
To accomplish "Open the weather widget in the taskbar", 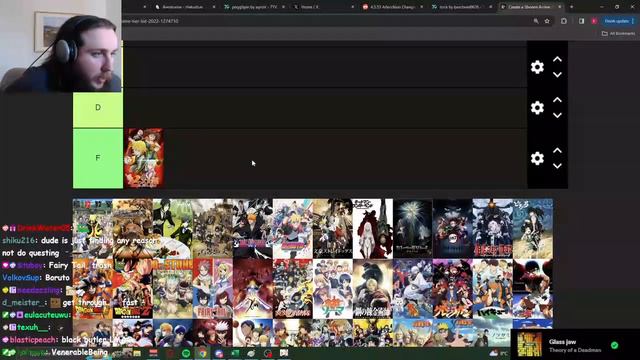I will click(x=498, y=353).
